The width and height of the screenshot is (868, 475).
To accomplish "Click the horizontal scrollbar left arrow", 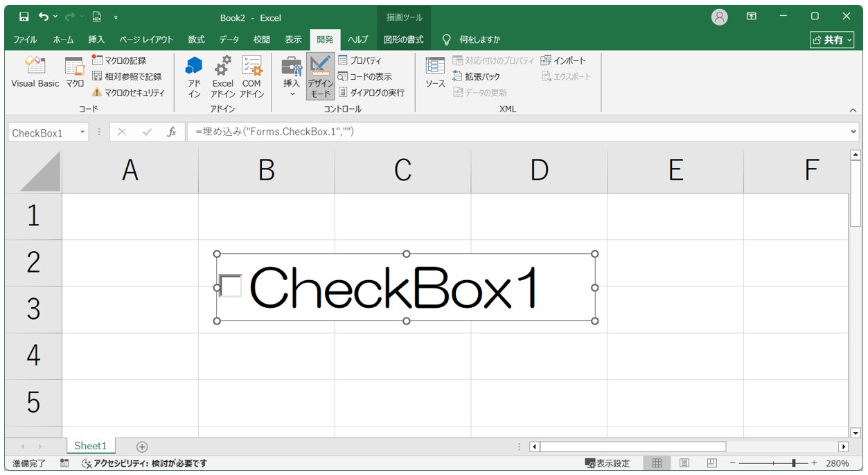I will (x=534, y=447).
